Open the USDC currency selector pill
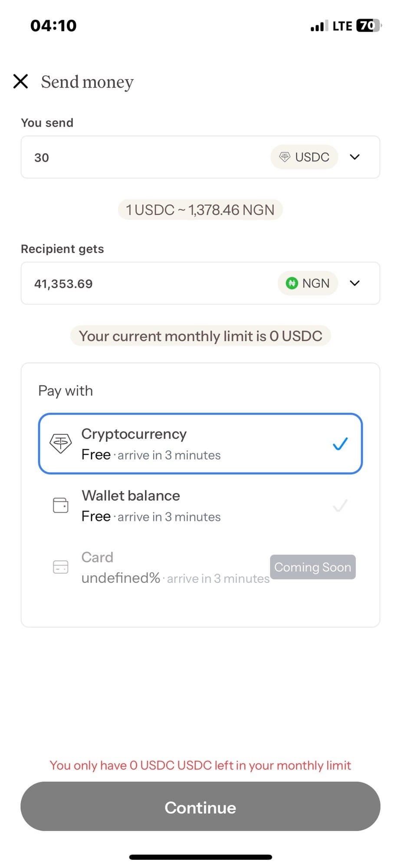Screen dimensions: 401x868 point(305,157)
